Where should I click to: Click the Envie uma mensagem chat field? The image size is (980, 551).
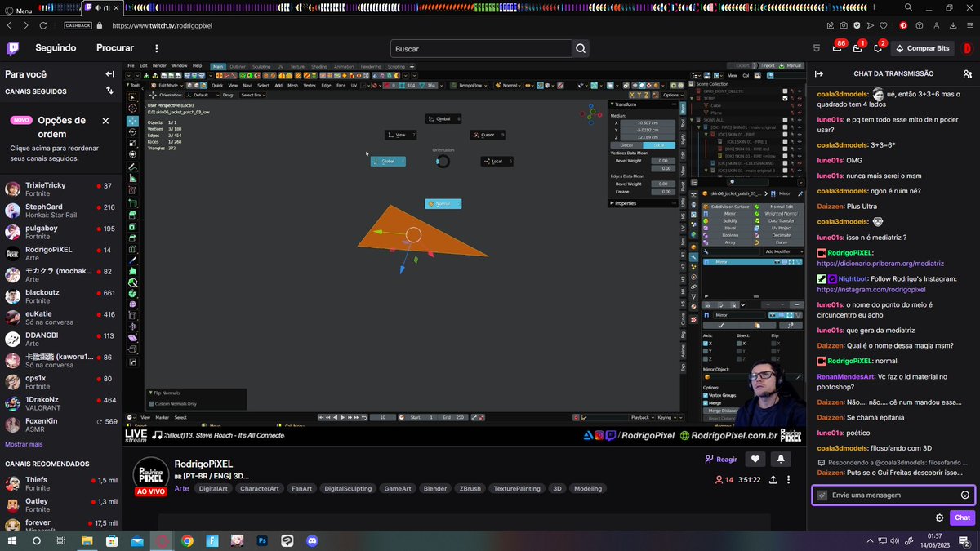[x=893, y=495]
